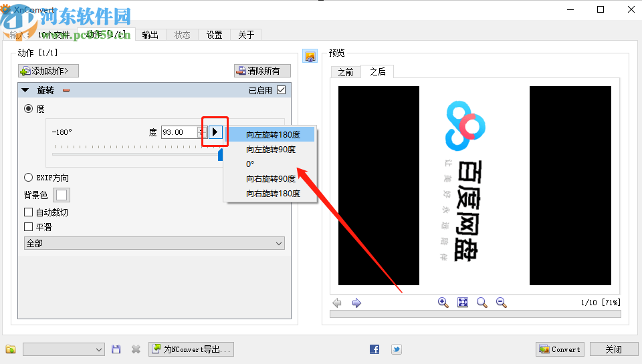Switch to the after preview tab
This screenshot has height=364, width=642.
click(x=377, y=71)
